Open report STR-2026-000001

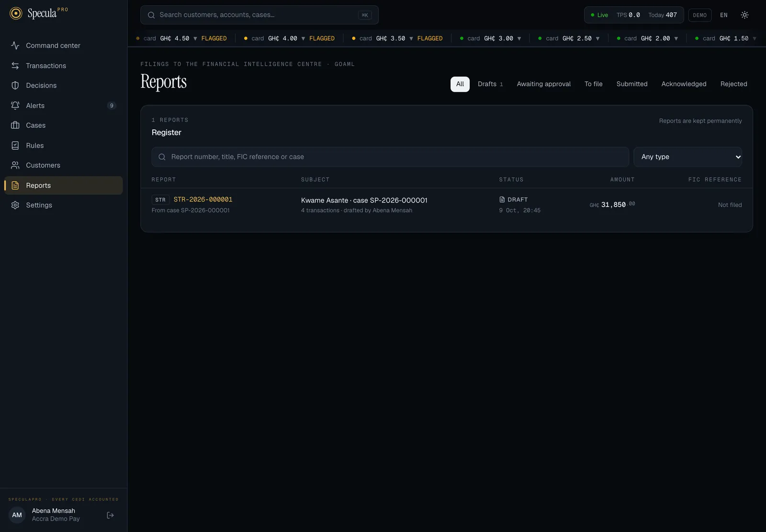203,200
